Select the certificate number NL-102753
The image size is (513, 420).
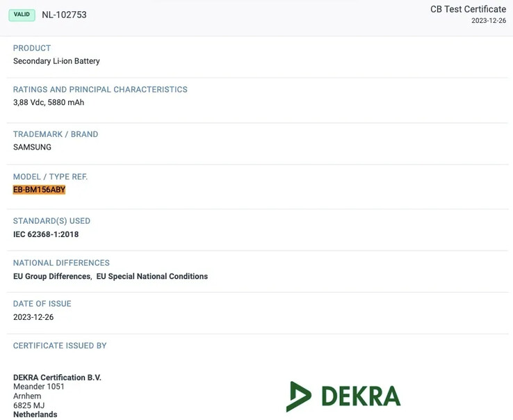(64, 15)
